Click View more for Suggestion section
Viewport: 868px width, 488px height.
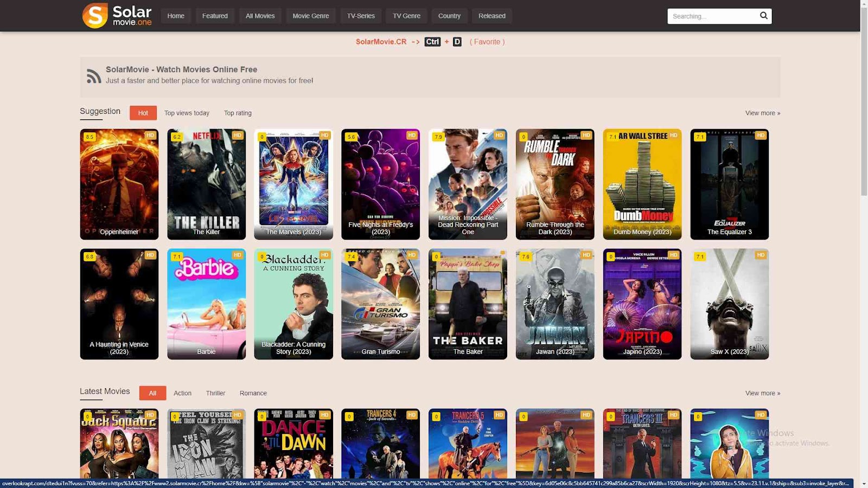(762, 113)
